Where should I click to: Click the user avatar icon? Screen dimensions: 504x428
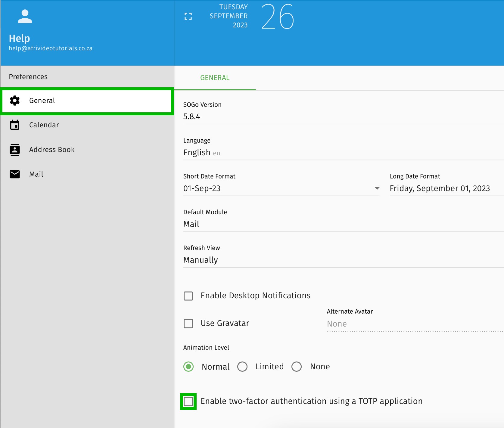pos(25,16)
